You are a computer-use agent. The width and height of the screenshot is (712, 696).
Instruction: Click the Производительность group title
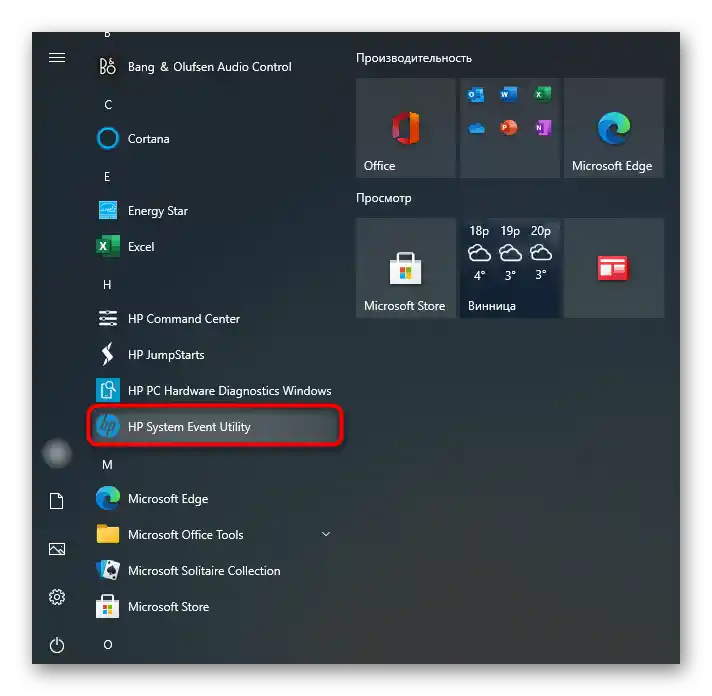click(414, 58)
